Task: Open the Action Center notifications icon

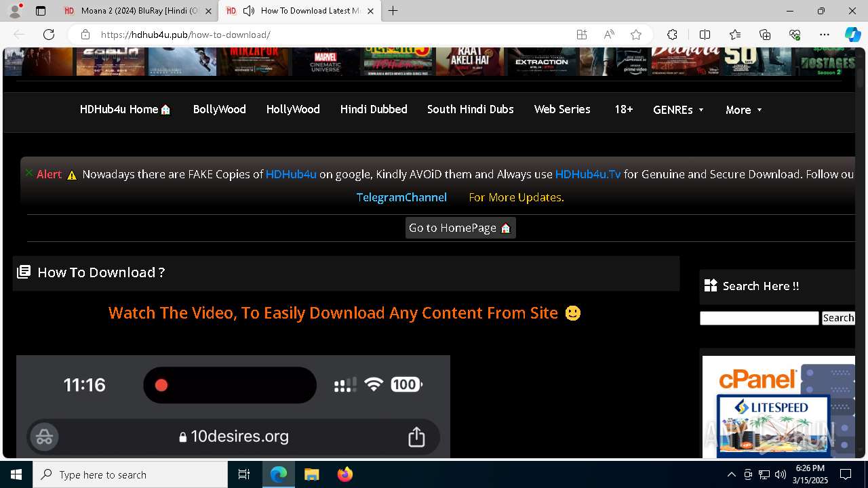Action: [x=846, y=474]
